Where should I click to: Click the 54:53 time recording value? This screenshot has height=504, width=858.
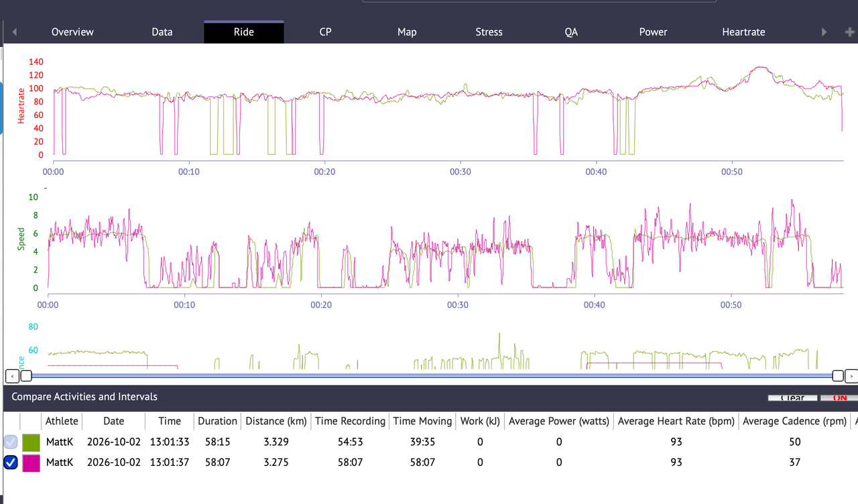(351, 442)
